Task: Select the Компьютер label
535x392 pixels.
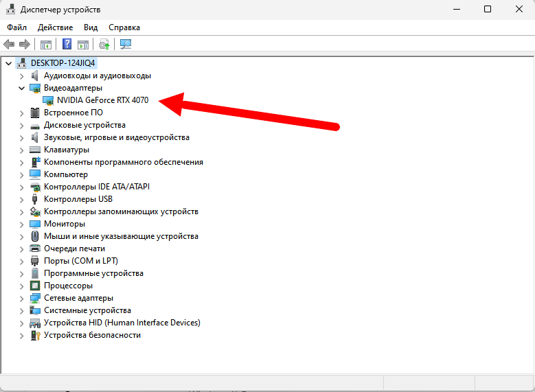Action: click(x=66, y=174)
